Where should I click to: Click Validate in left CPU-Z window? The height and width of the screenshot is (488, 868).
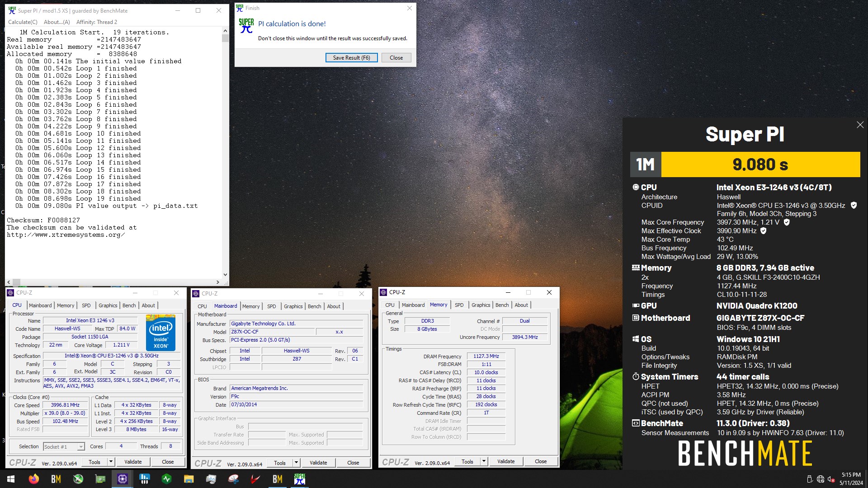coord(133,462)
